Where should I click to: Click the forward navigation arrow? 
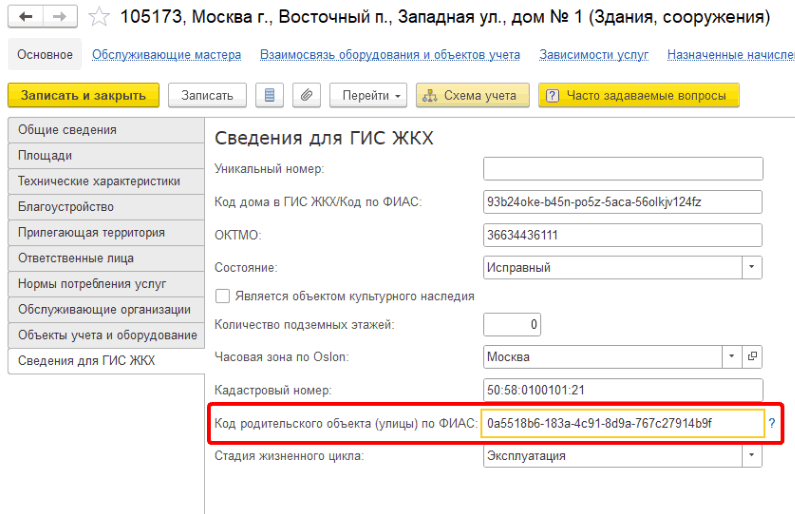click(60, 17)
